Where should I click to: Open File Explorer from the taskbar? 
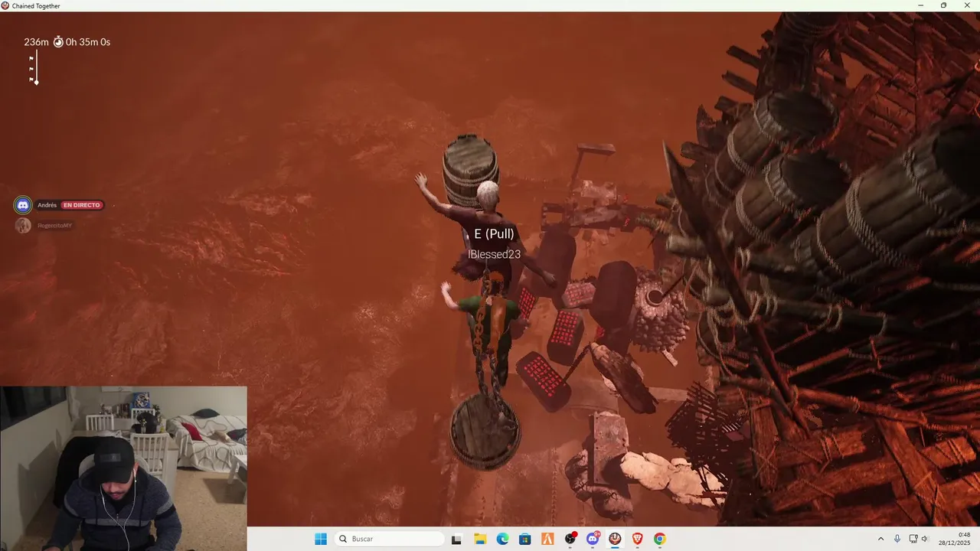(x=479, y=539)
